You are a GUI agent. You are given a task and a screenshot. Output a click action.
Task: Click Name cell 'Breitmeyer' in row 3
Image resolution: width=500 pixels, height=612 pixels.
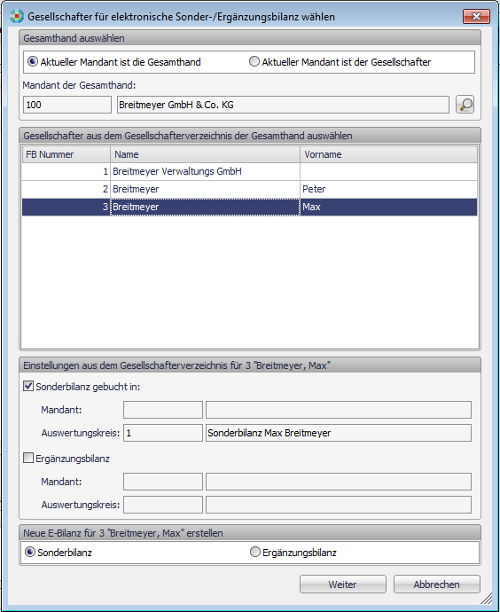pyautogui.click(x=205, y=207)
